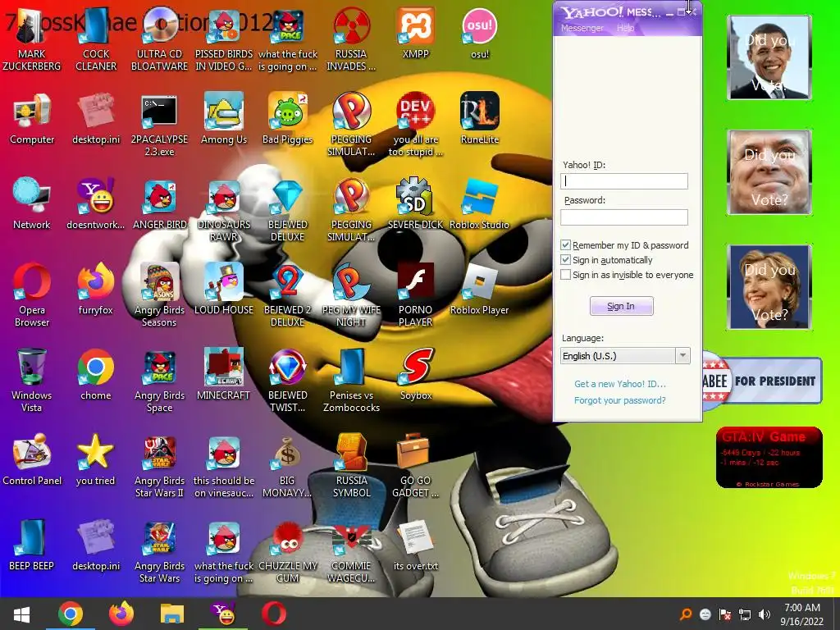Enable Sign in as invisible to everyone
The width and height of the screenshot is (840, 630).
coord(565,275)
